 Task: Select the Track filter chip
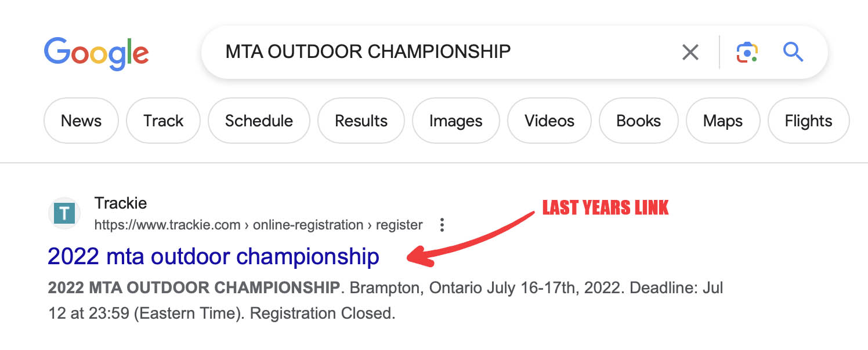163,121
